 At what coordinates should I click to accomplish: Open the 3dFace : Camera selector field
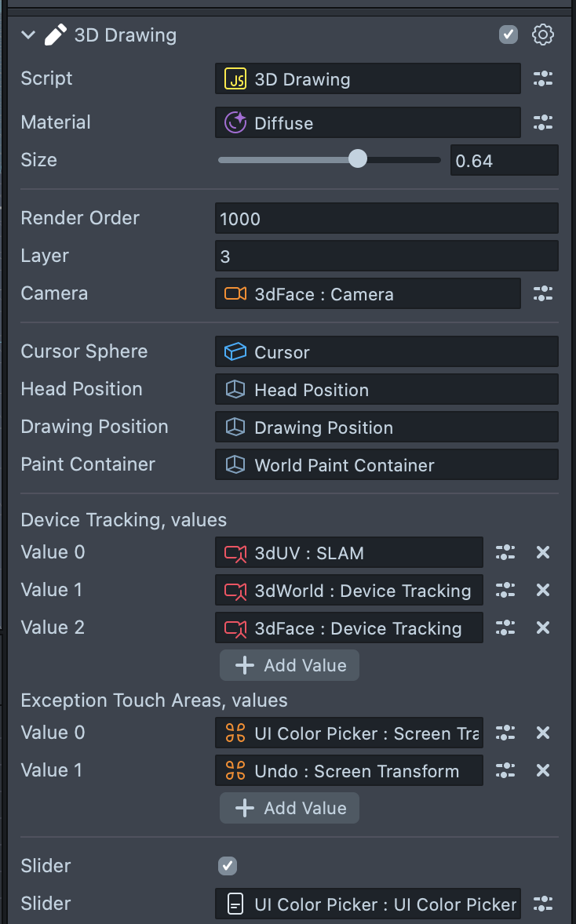[367, 293]
